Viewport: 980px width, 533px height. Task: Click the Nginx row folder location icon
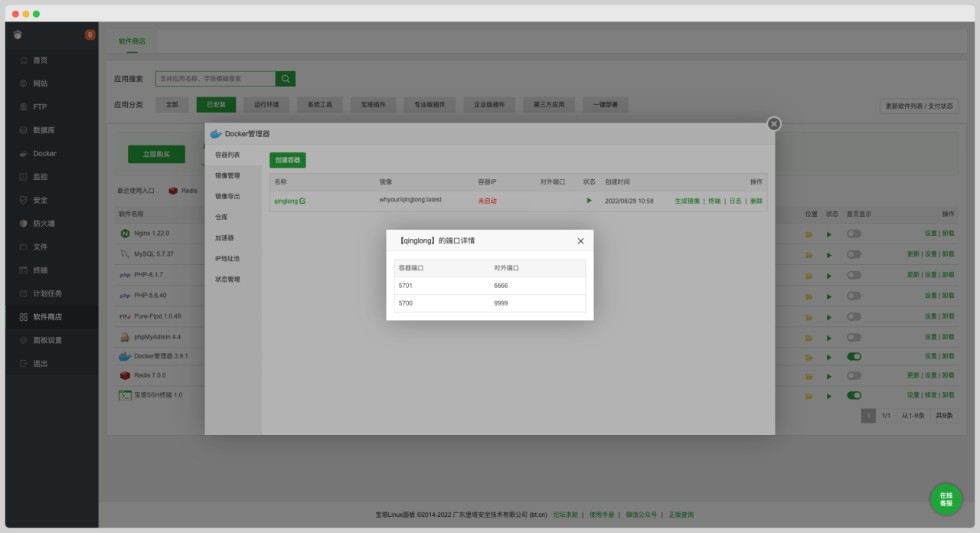(x=808, y=234)
